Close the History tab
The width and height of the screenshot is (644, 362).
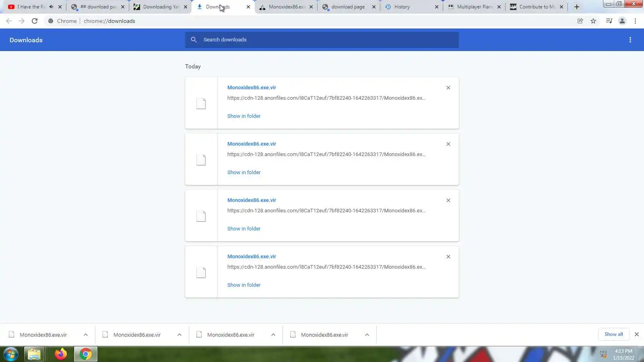[x=437, y=7]
